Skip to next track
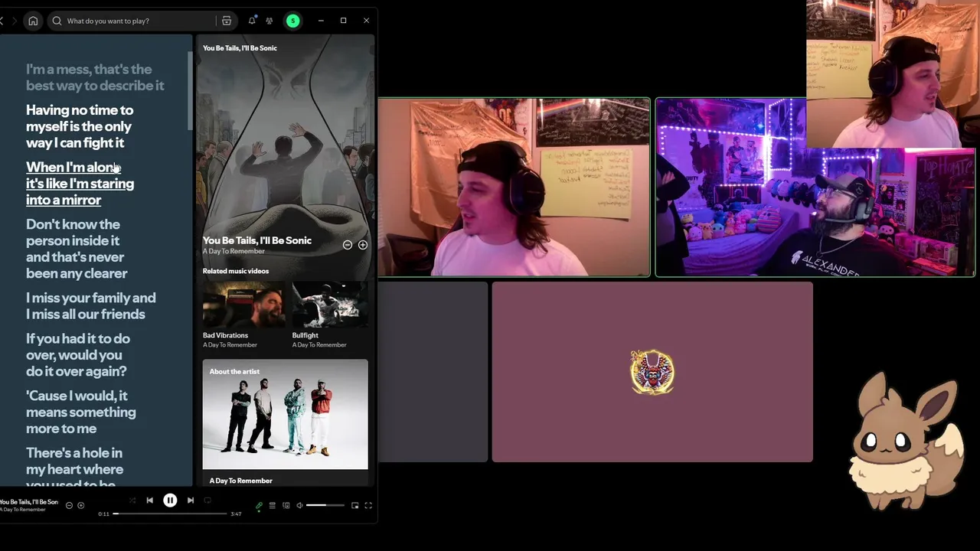Screen dimensions: 980x551 (x=191, y=500)
